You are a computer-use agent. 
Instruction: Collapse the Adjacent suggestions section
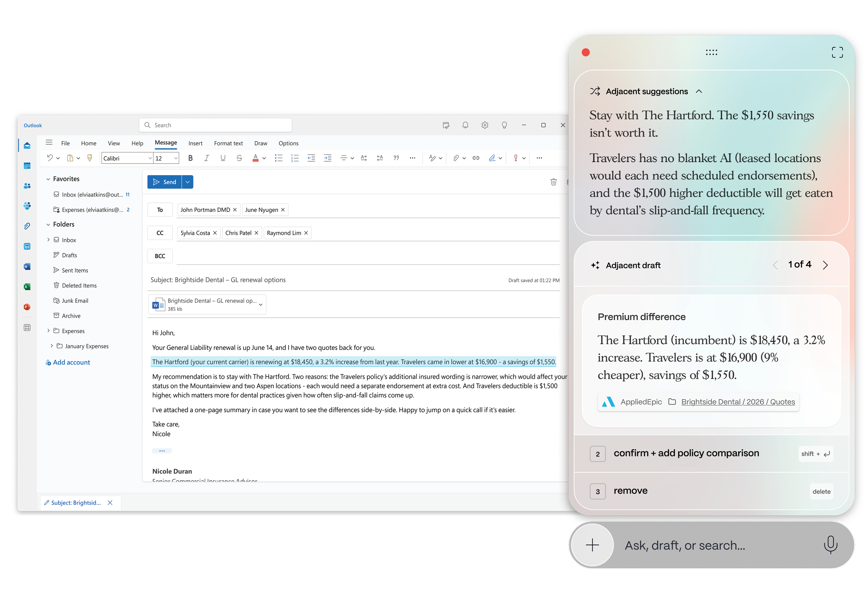click(698, 92)
